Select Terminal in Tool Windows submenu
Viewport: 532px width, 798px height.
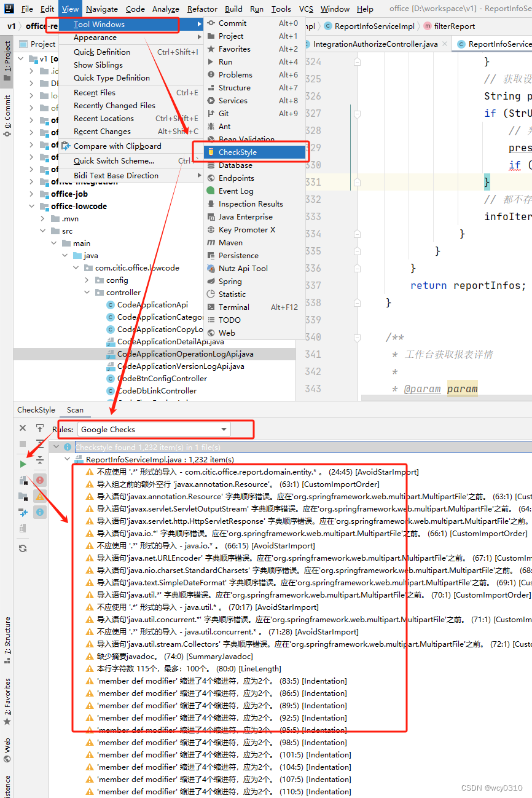coord(255,307)
